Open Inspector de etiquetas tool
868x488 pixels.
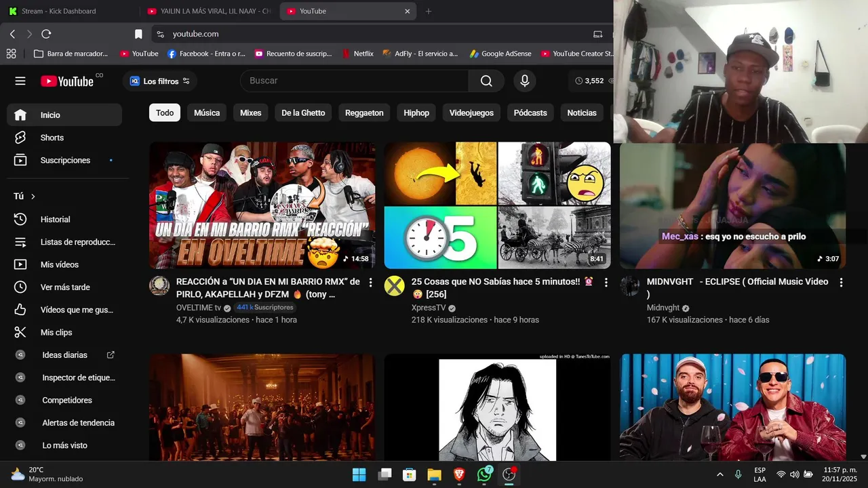click(x=64, y=378)
